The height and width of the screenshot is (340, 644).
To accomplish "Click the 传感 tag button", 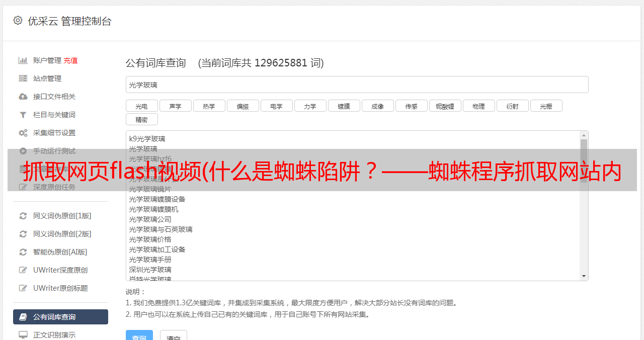I will tap(411, 106).
